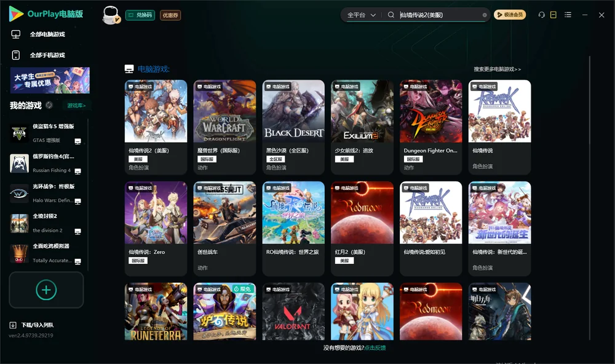This screenshot has height=364, width=615.
Task: Open the 优惠券 coupon button
Action: [x=170, y=15]
